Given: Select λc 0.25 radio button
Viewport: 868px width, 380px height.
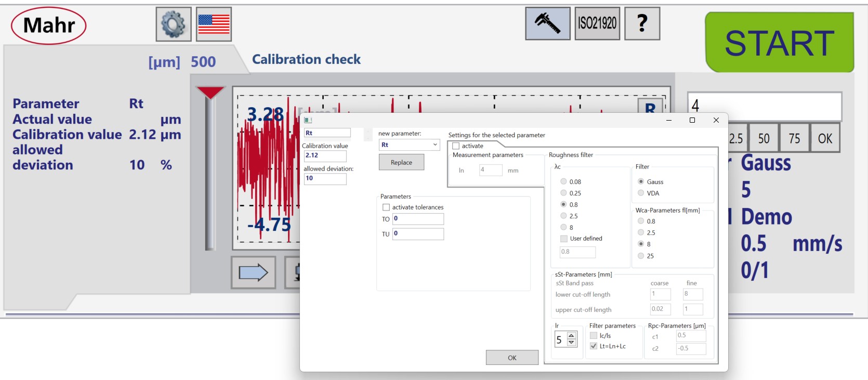Looking at the screenshot, I should pos(563,193).
